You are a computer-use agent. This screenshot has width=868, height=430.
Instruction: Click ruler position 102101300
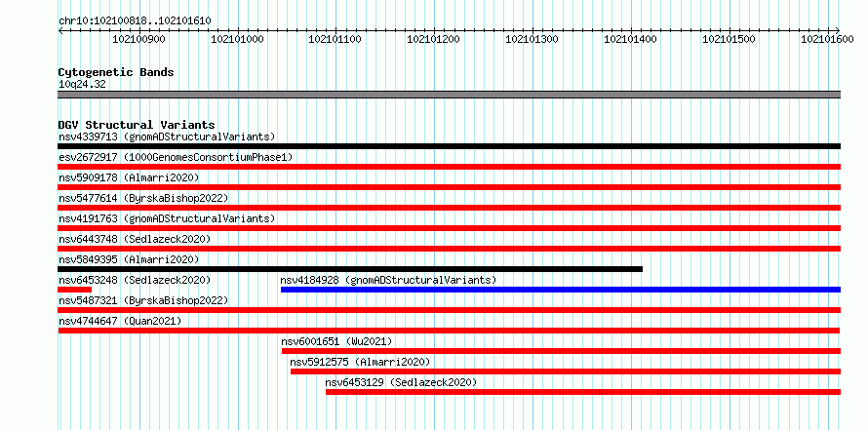tap(532, 39)
